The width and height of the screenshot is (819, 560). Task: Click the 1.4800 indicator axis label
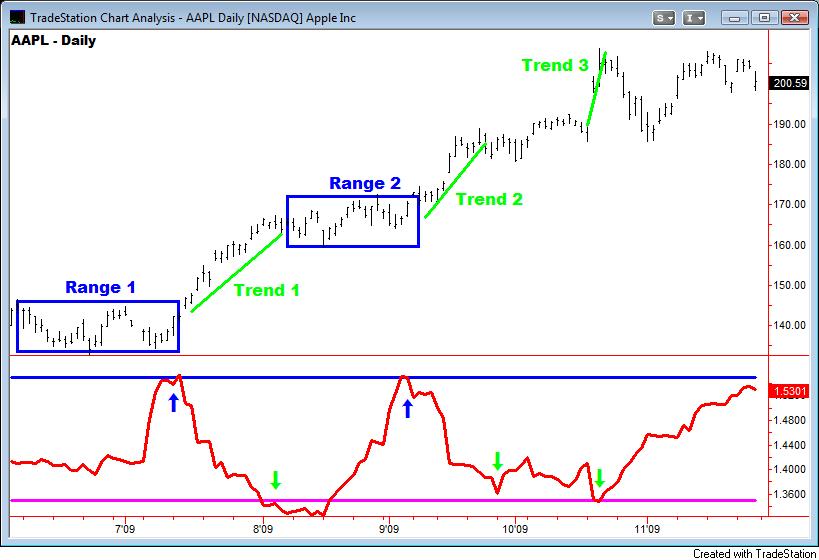click(x=790, y=420)
